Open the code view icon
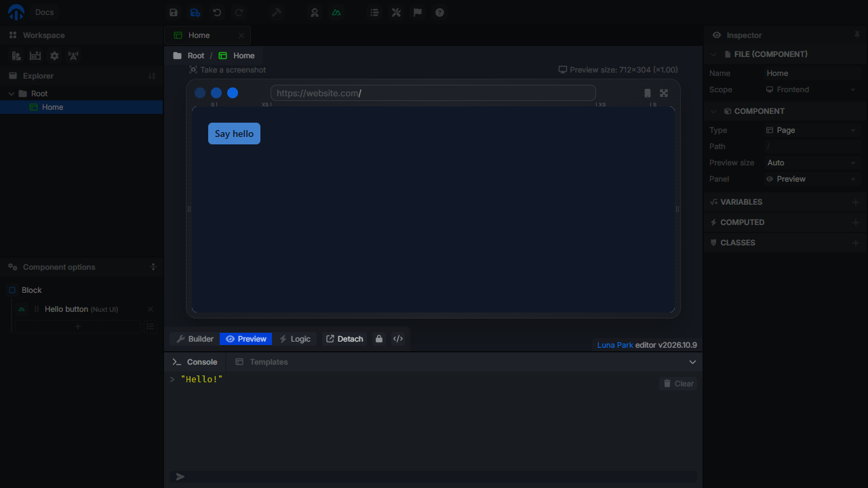The width and height of the screenshot is (868, 488). 398,339
